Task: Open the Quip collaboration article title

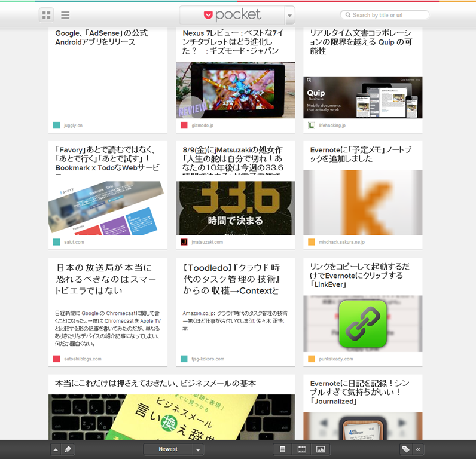Action: coord(361,42)
